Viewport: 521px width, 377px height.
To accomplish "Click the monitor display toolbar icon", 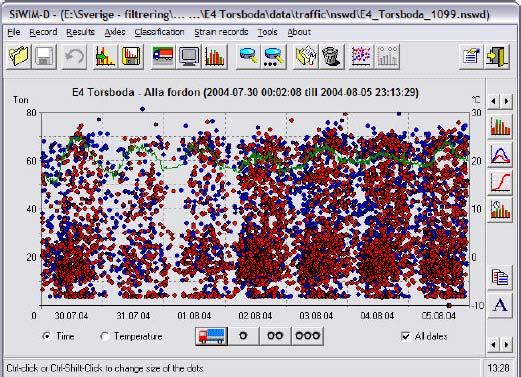I will 189,56.
